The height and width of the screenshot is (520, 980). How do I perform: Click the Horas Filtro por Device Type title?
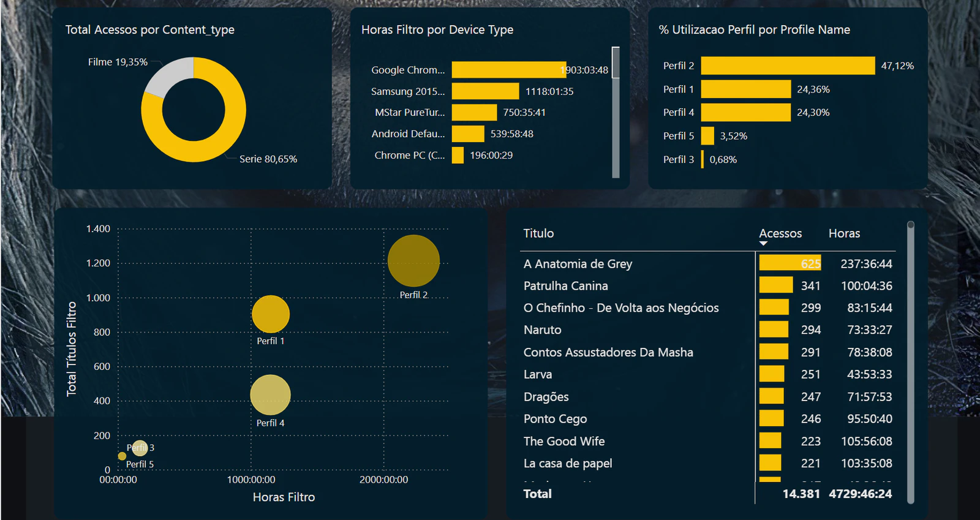click(437, 30)
